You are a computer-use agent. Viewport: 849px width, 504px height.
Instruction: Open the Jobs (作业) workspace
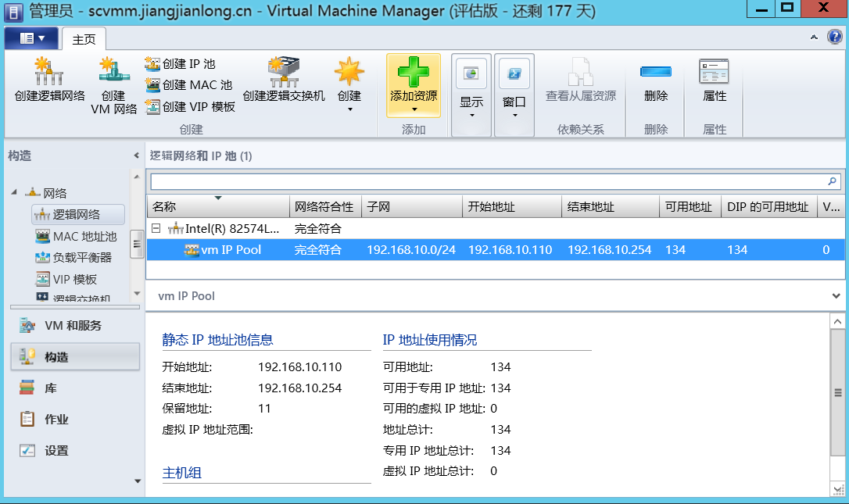[x=75, y=419]
